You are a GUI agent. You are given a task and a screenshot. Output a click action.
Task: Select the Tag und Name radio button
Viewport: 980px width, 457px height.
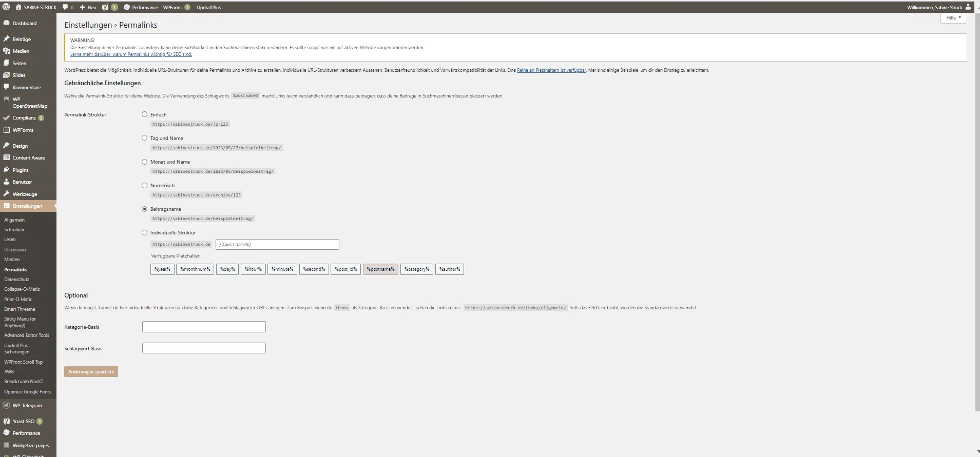tap(144, 138)
